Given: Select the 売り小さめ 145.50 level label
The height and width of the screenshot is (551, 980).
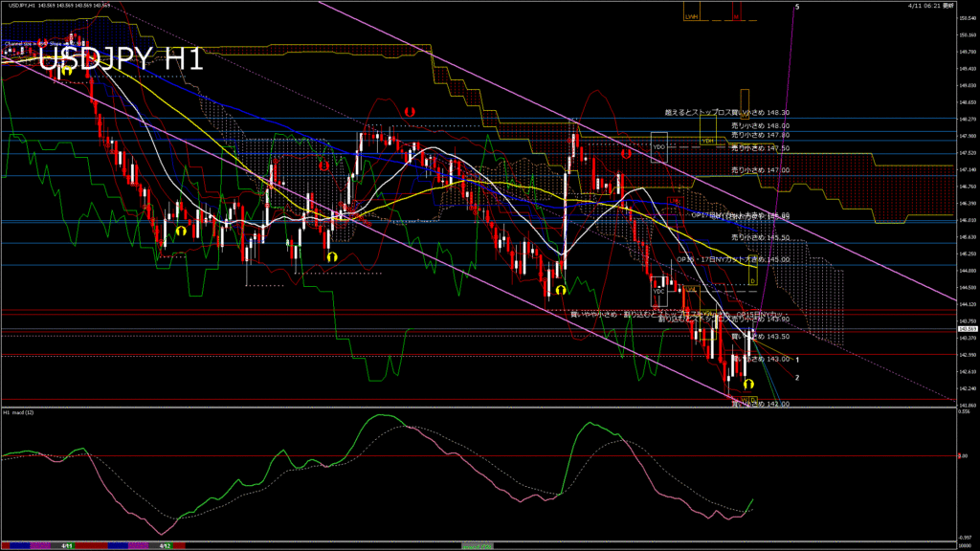Looking at the screenshot, I should [760, 237].
